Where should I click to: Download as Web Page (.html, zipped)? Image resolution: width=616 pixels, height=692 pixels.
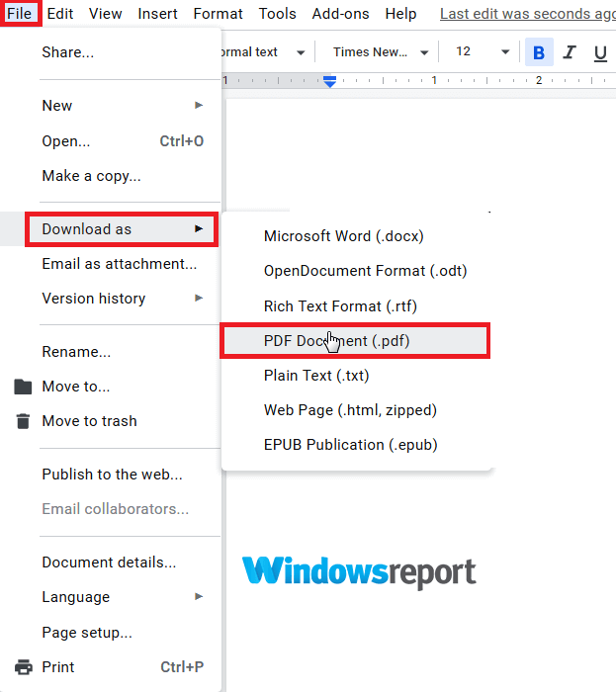coord(356,410)
